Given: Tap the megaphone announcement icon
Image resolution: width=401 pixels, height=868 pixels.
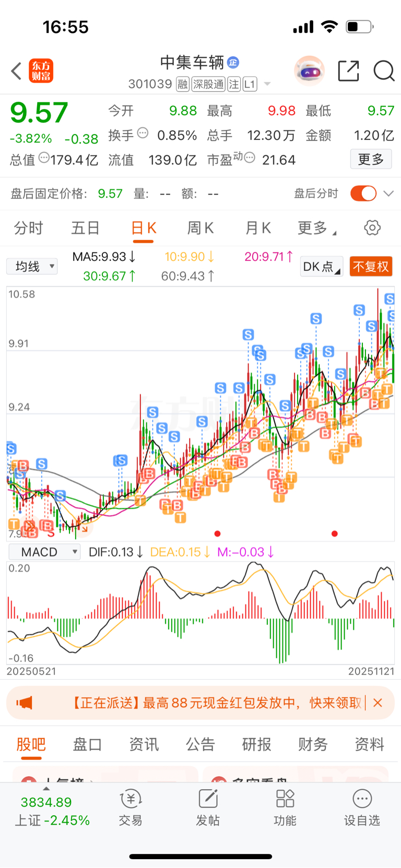Looking at the screenshot, I should pos(24,703).
